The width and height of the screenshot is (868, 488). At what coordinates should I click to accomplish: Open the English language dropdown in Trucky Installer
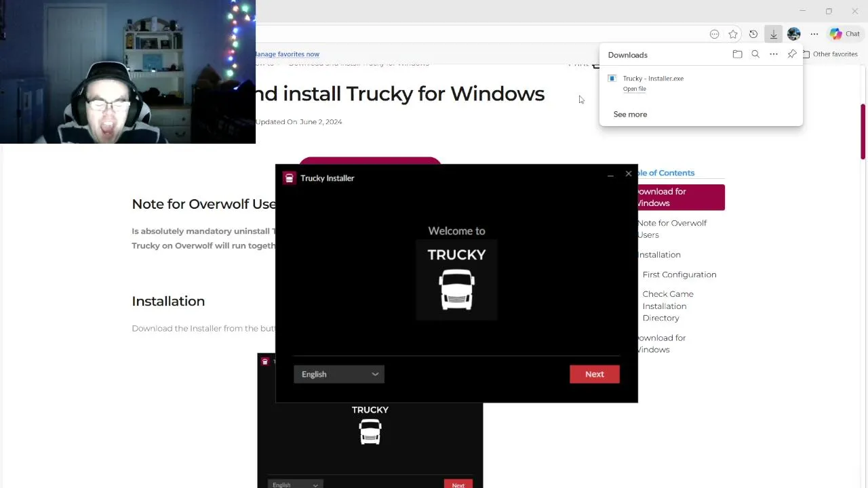pos(339,374)
